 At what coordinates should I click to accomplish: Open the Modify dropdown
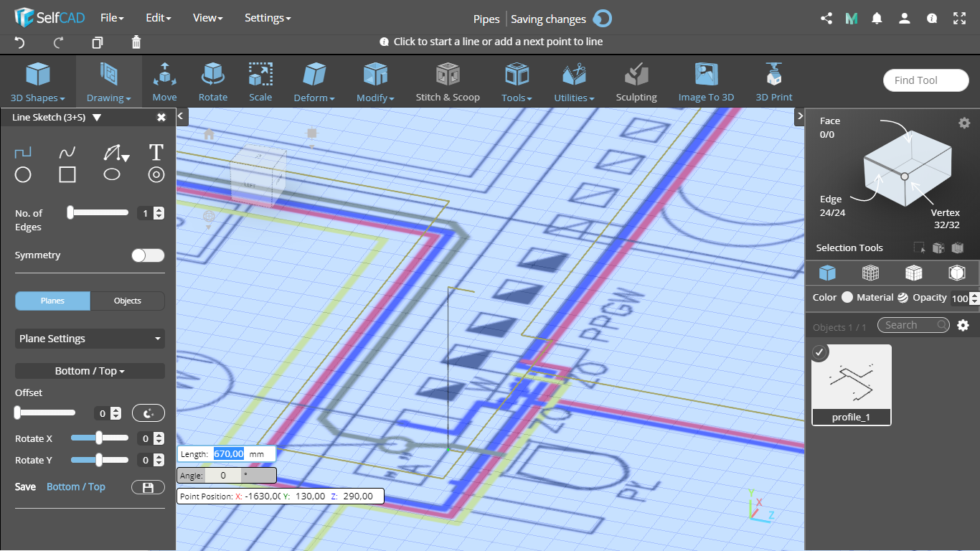[376, 82]
